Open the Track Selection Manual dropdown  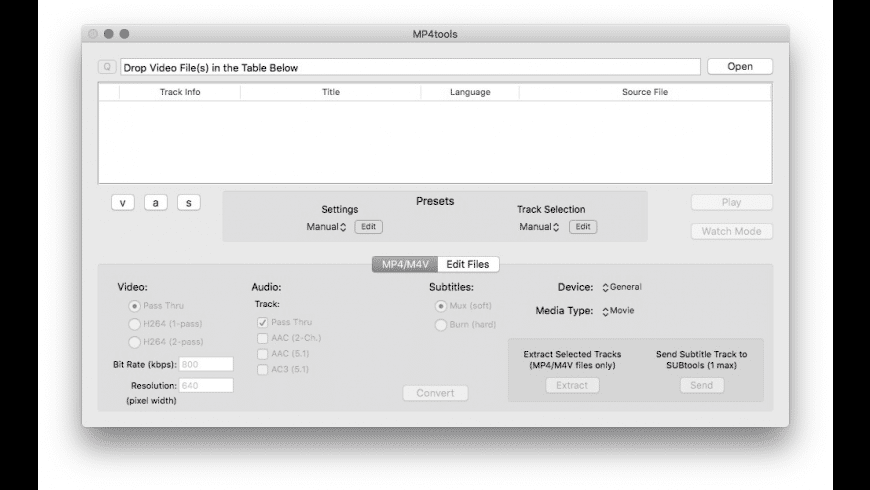[539, 227]
